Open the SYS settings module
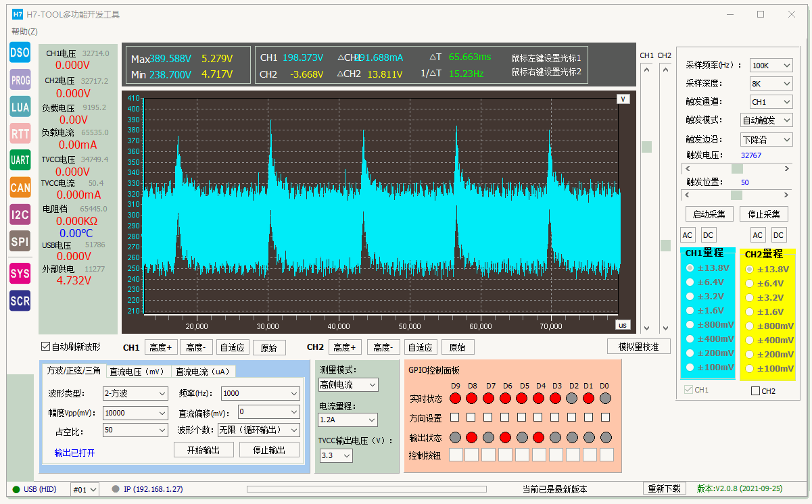812x504 pixels. [20, 273]
